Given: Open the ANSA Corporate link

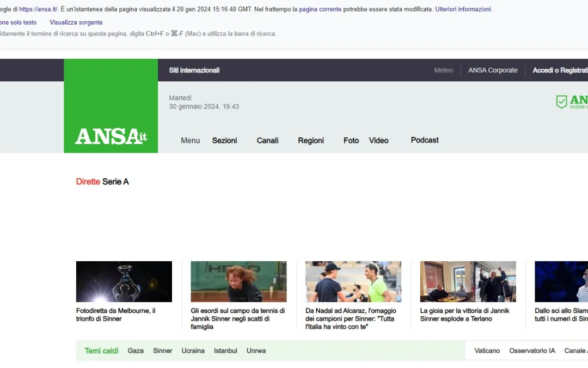Looking at the screenshot, I should tap(493, 70).
